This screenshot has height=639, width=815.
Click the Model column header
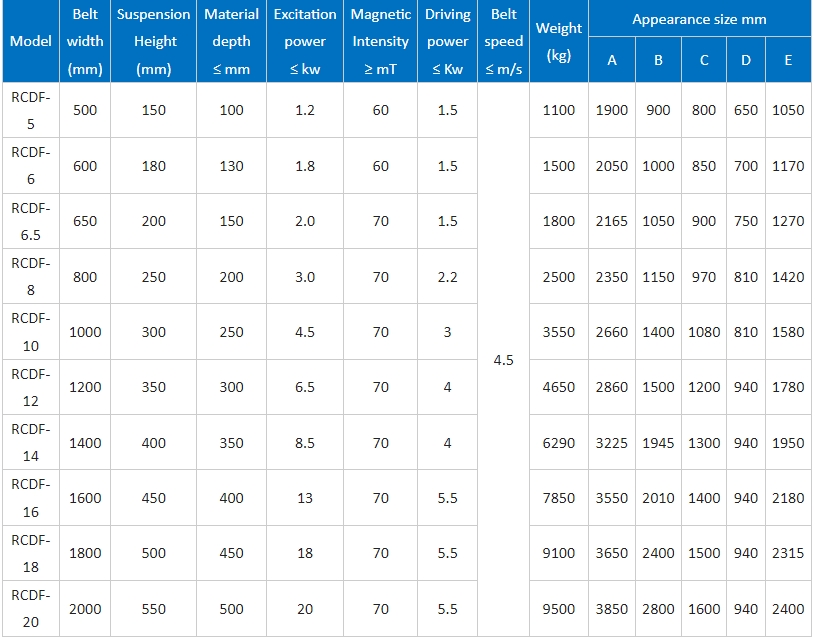[x=31, y=41]
